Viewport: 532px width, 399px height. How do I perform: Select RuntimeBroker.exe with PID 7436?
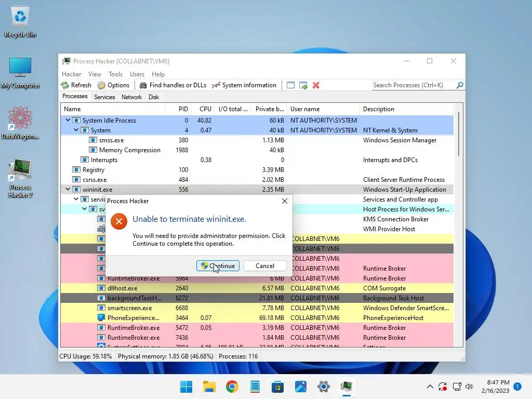click(x=257, y=338)
